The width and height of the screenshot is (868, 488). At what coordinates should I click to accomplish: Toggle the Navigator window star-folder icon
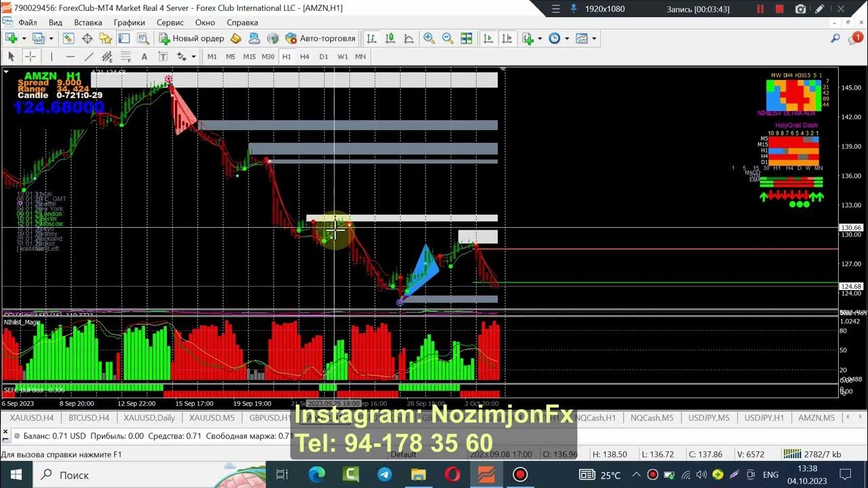(x=106, y=39)
